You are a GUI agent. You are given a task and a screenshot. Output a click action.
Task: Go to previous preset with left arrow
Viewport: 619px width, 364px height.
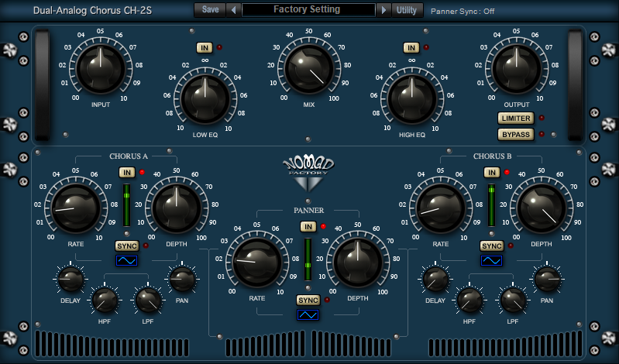(233, 10)
